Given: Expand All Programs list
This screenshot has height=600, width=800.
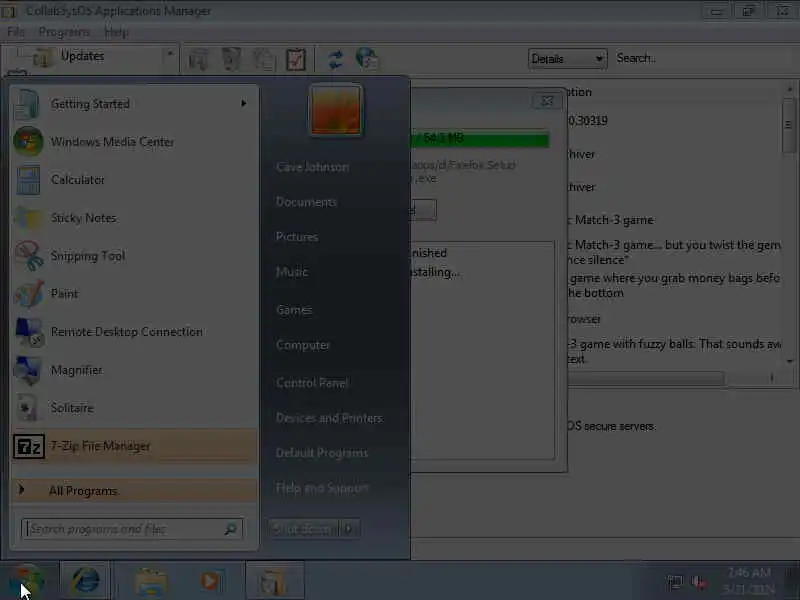Looking at the screenshot, I should (134, 490).
